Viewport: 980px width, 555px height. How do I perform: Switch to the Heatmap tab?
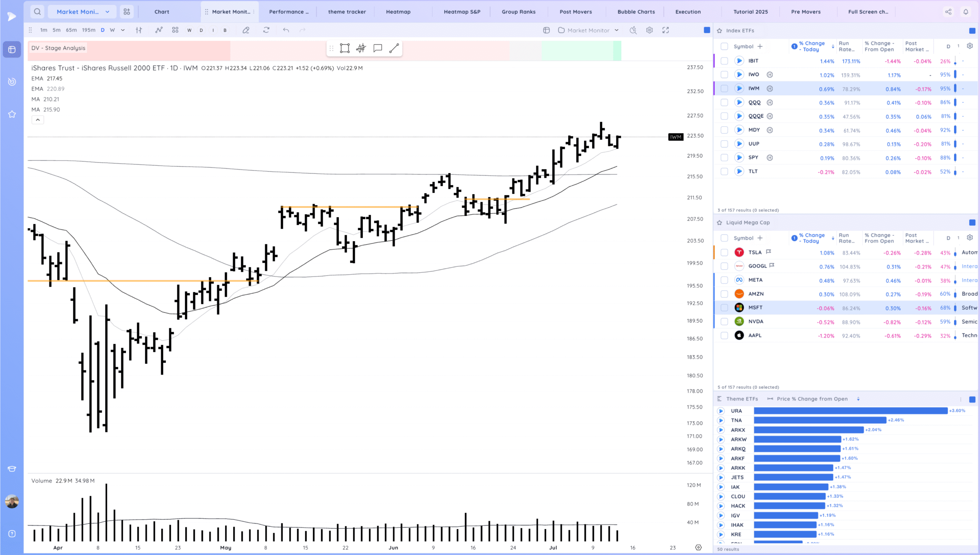point(398,12)
